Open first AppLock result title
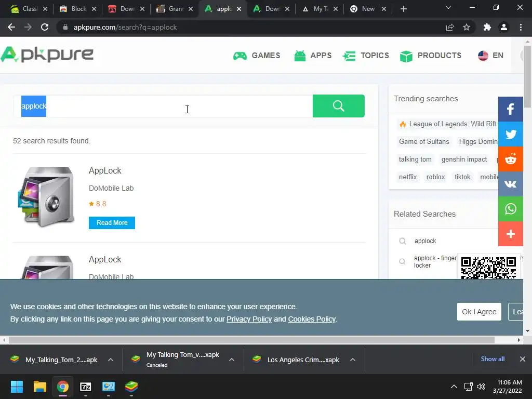This screenshot has height=399, width=532. point(105,170)
